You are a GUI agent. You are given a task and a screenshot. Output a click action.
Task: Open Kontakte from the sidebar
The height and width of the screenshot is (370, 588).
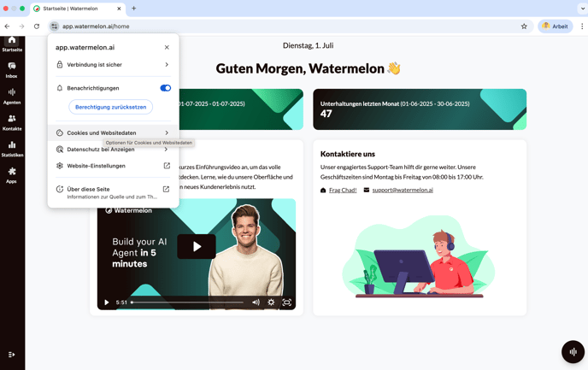point(12,122)
